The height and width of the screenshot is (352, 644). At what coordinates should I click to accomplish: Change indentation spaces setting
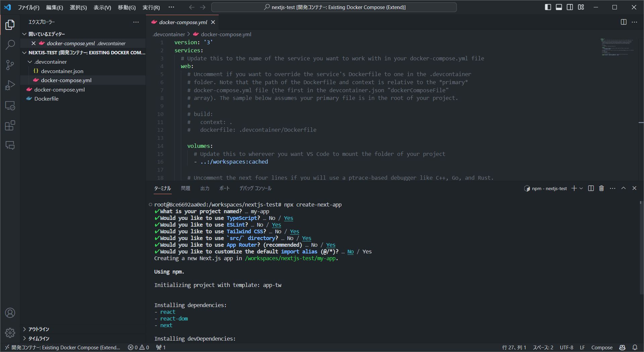[x=543, y=348]
